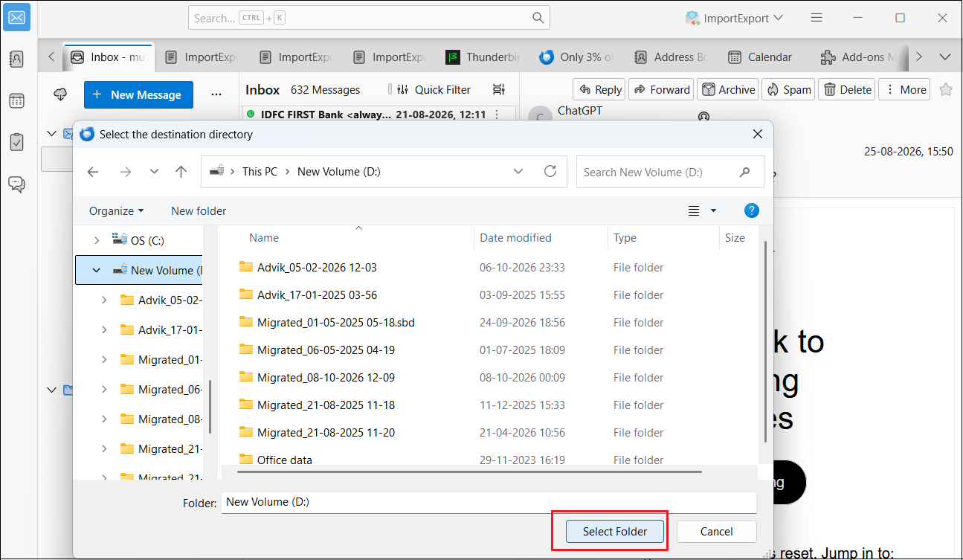Image resolution: width=963 pixels, height=560 pixels.
Task: Cancel the folder selection dialog
Action: 716,531
